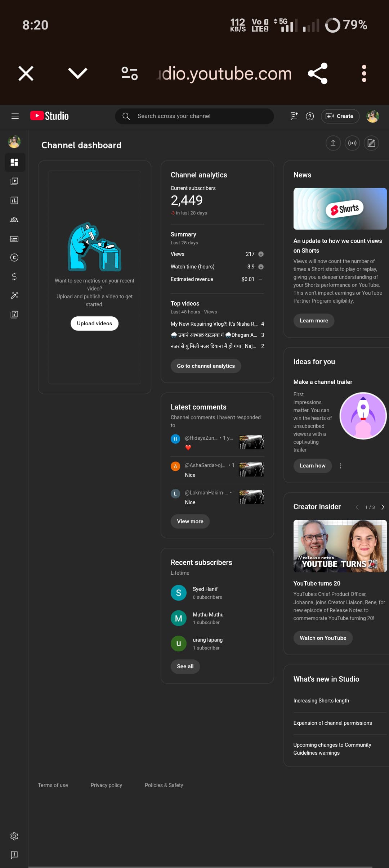Go to next Creator Insider card
The height and width of the screenshot is (868, 389).
click(x=383, y=507)
